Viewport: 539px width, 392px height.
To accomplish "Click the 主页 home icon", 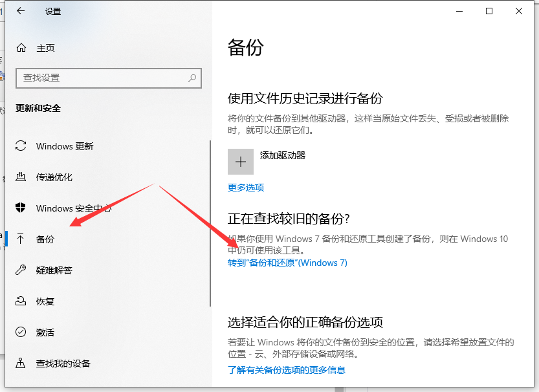I will pyautogui.click(x=21, y=48).
